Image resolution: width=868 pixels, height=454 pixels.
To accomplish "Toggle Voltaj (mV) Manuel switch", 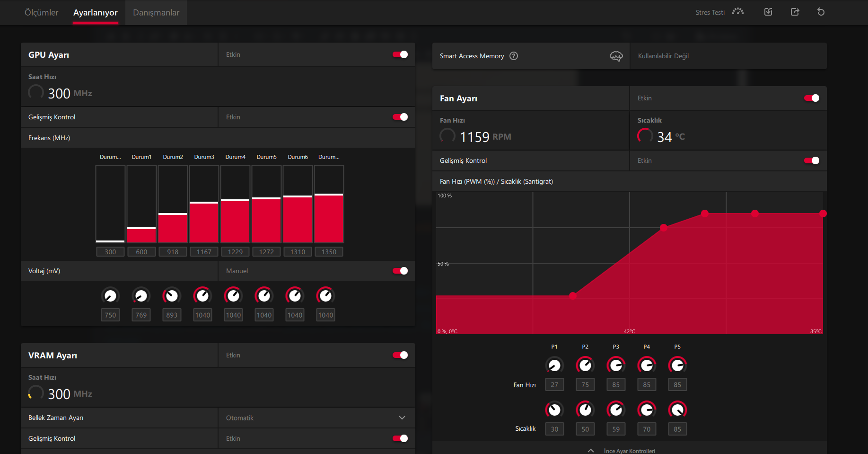I will point(400,271).
